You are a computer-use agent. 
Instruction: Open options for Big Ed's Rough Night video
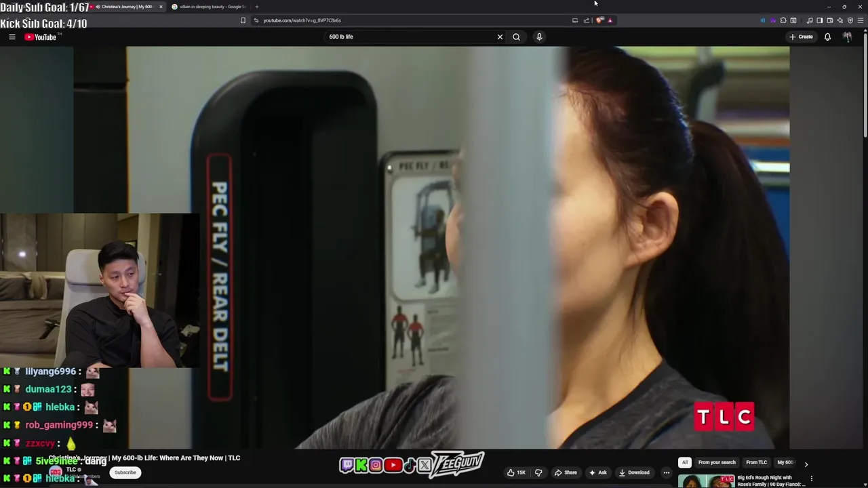coord(812,479)
